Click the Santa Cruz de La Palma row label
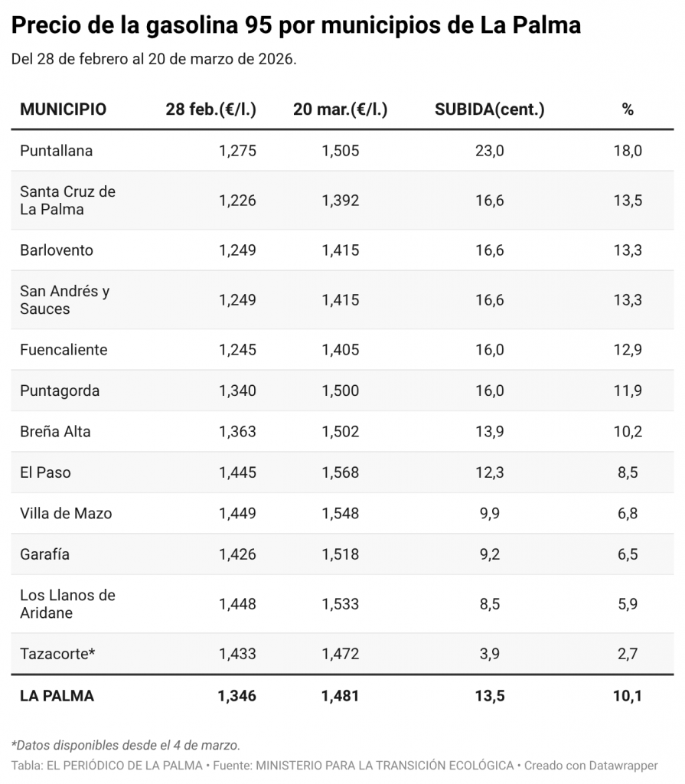 point(67,201)
